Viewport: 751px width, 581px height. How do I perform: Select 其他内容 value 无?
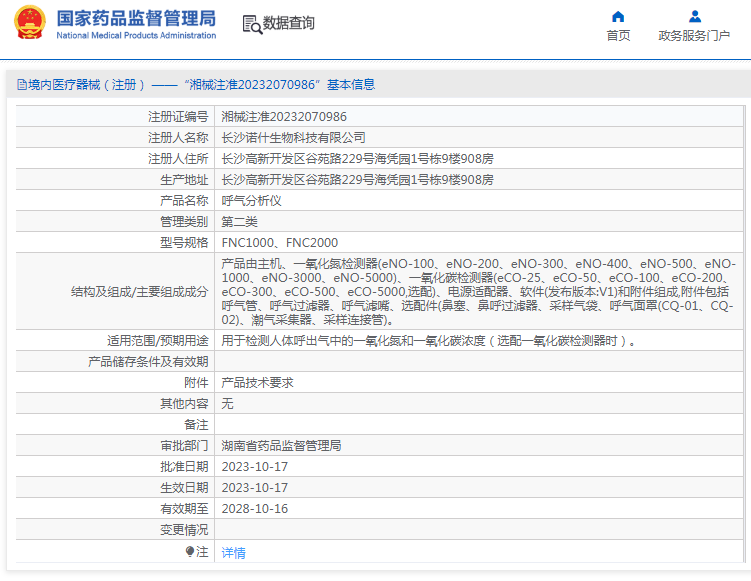pos(227,404)
